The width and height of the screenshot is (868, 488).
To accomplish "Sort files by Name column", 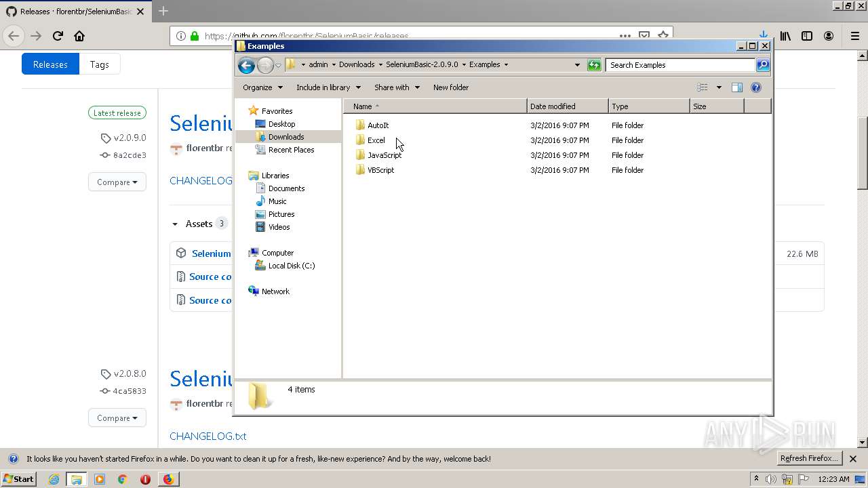I will pyautogui.click(x=435, y=106).
